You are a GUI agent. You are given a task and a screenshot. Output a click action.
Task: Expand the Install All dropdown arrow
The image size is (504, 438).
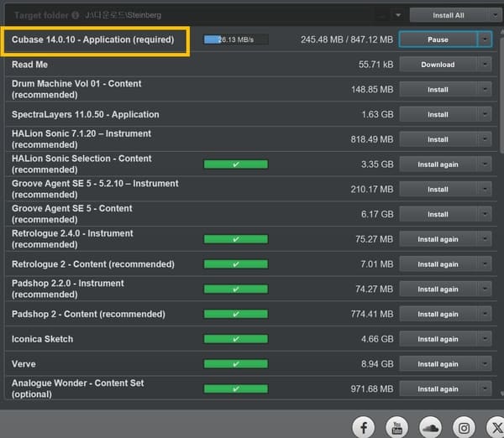tap(495, 15)
